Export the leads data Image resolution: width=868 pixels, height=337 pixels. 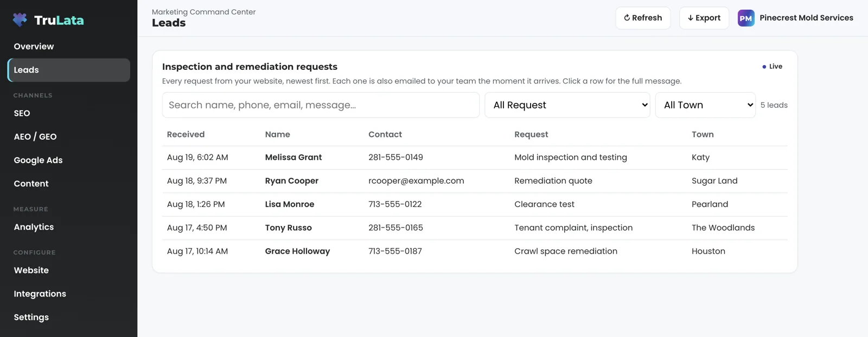click(704, 18)
